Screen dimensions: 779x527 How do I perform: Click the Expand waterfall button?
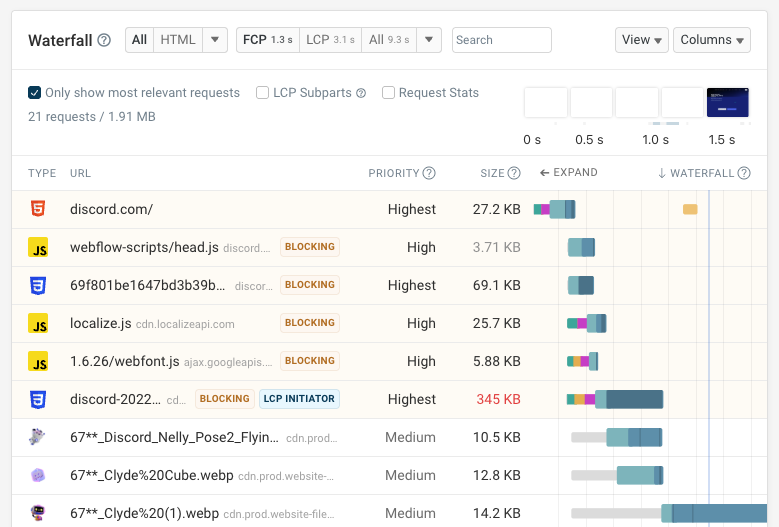567,173
